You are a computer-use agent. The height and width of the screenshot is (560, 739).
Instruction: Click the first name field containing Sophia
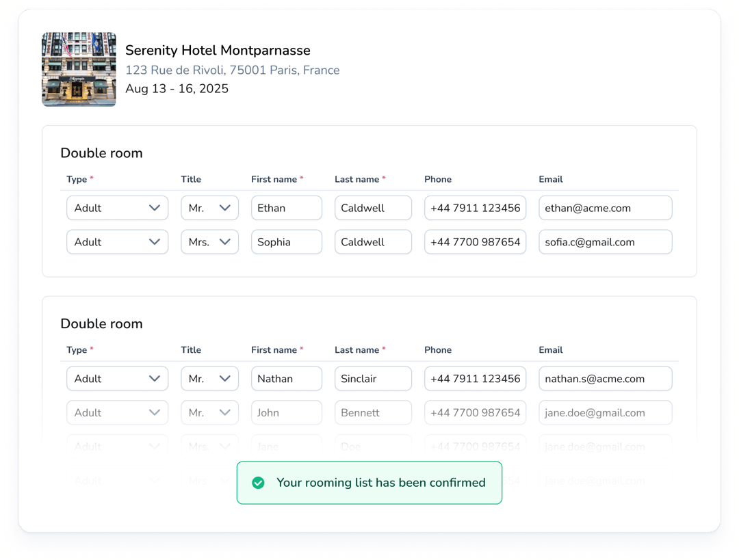(x=286, y=242)
